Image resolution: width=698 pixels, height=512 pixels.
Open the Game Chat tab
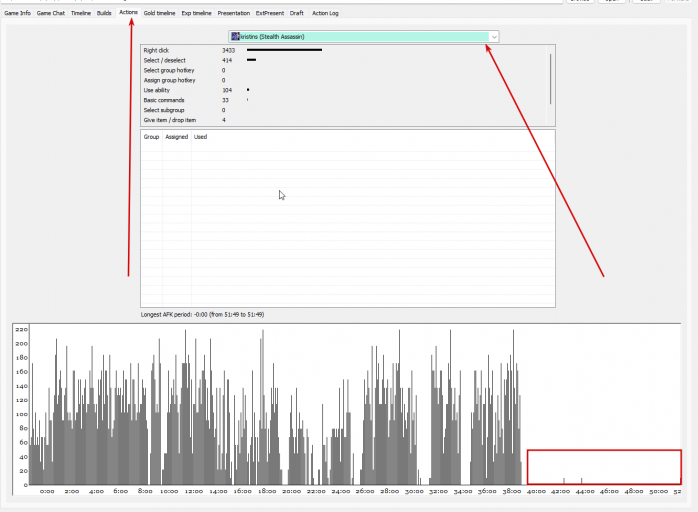[x=51, y=13]
